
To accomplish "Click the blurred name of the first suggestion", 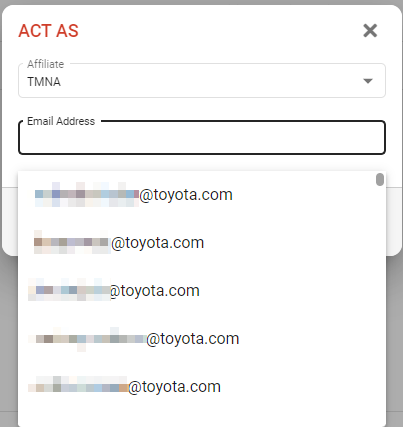I will click(87, 194).
